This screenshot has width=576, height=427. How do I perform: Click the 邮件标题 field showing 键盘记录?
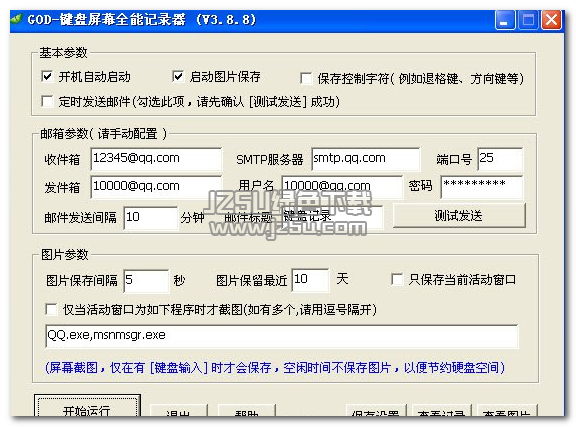click(x=332, y=217)
